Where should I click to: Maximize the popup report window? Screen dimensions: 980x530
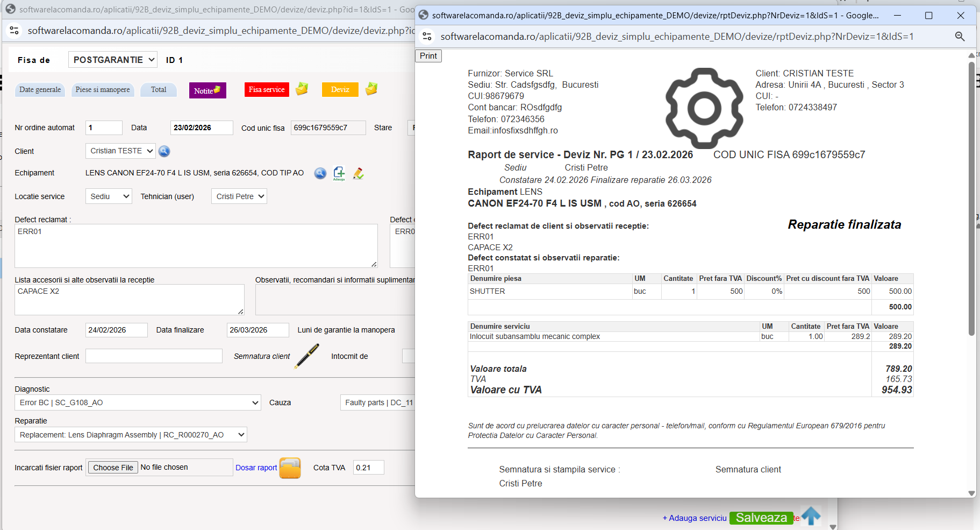point(928,16)
